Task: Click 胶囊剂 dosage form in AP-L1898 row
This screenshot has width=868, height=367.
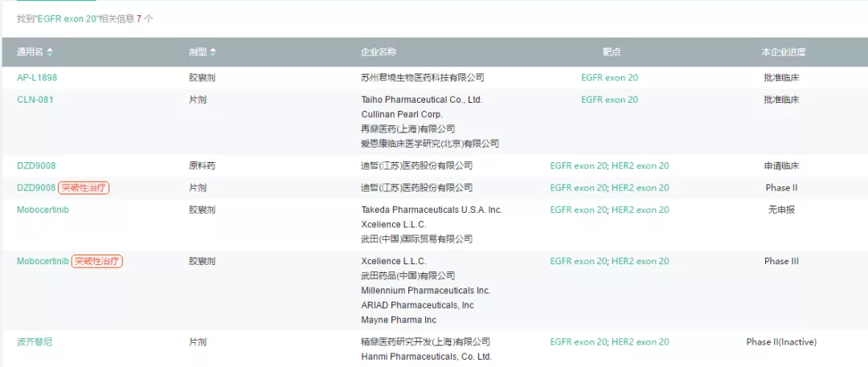Action: 202,78
